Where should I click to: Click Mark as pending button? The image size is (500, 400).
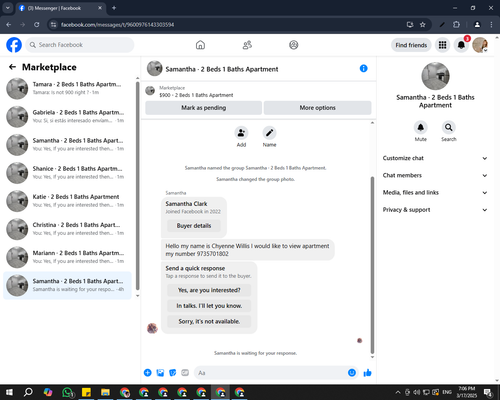click(204, 108)
